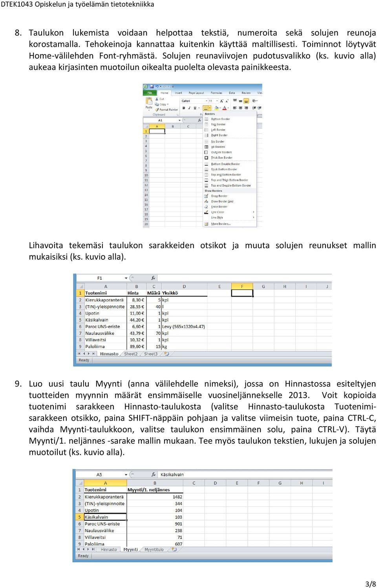The width and height of the screenshot is (377, 588).
Task: Click the Sheet2 sheet tab
Action: (x=131, y=354)
